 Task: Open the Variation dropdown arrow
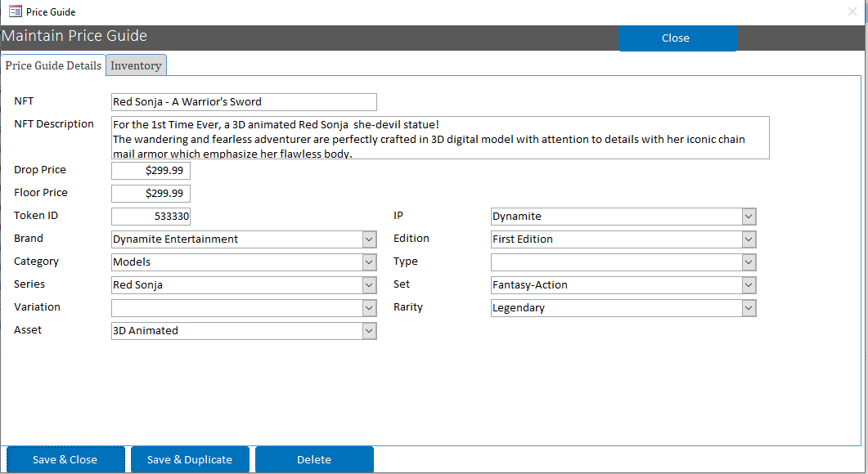pyautogui.click(x=369, y=308)
